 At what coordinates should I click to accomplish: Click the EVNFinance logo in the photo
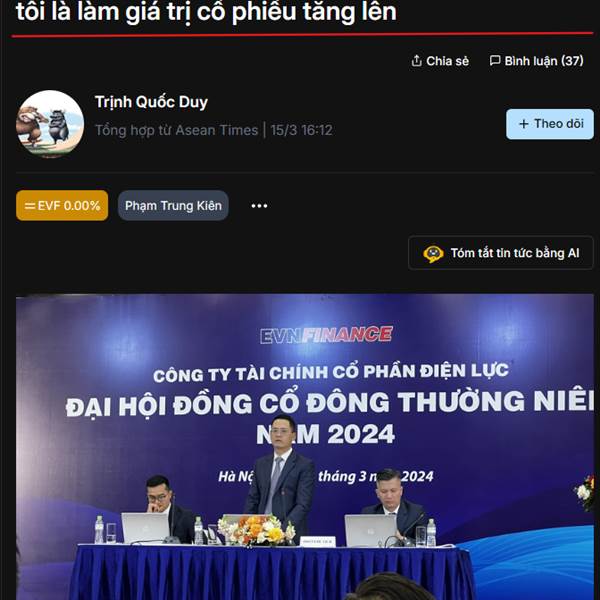point(326,335)
